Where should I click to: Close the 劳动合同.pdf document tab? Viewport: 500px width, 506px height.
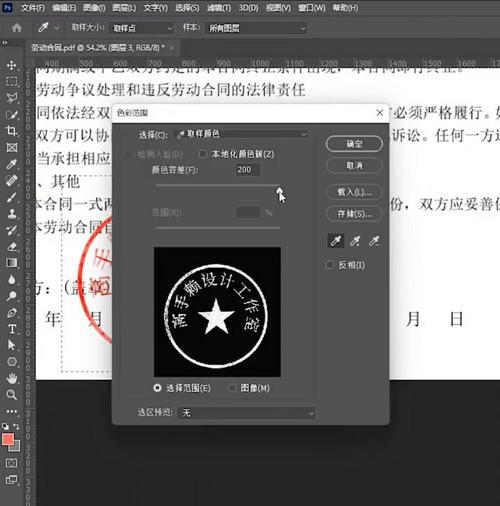(x=172, y=48)
